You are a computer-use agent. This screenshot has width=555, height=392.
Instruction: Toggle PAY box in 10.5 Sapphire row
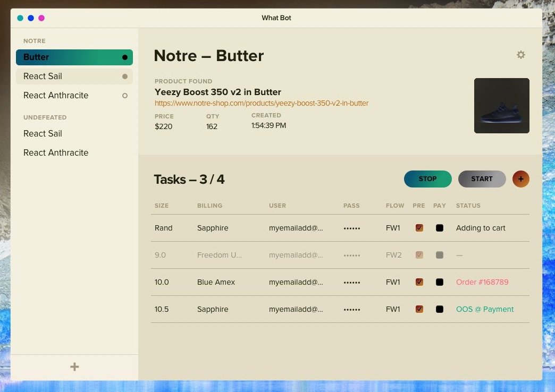point(440,309)
